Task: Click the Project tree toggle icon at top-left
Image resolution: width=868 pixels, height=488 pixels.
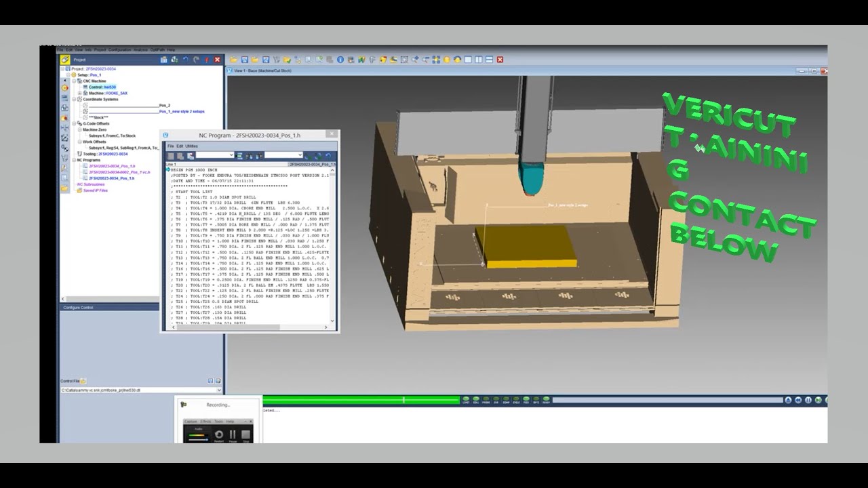Action: [64, 60]
